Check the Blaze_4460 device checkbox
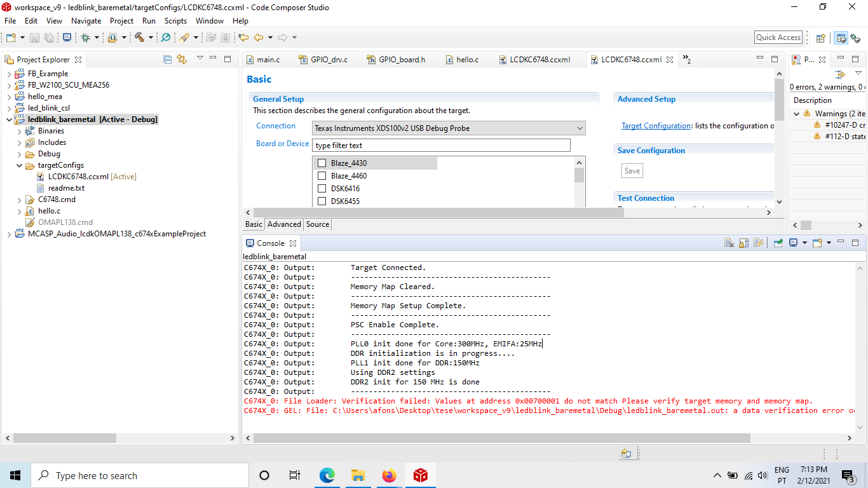Viewport: 868px width, 488px height. tap(322, 176)
